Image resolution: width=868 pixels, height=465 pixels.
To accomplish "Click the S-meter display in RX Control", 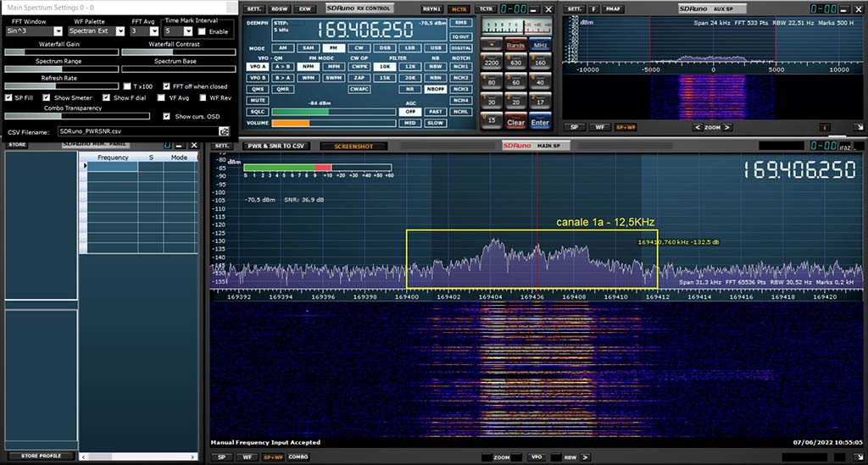I will click(x=516, y=26).
